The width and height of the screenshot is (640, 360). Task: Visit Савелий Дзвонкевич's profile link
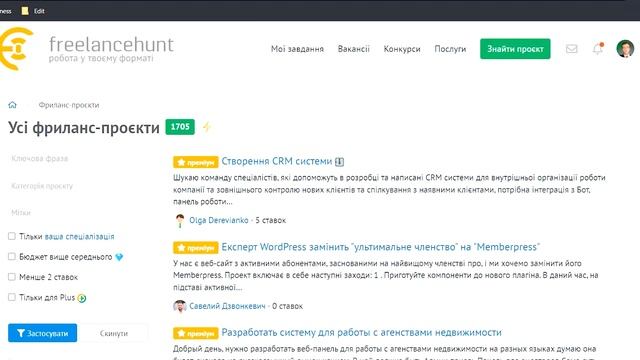tap(227, 306)
